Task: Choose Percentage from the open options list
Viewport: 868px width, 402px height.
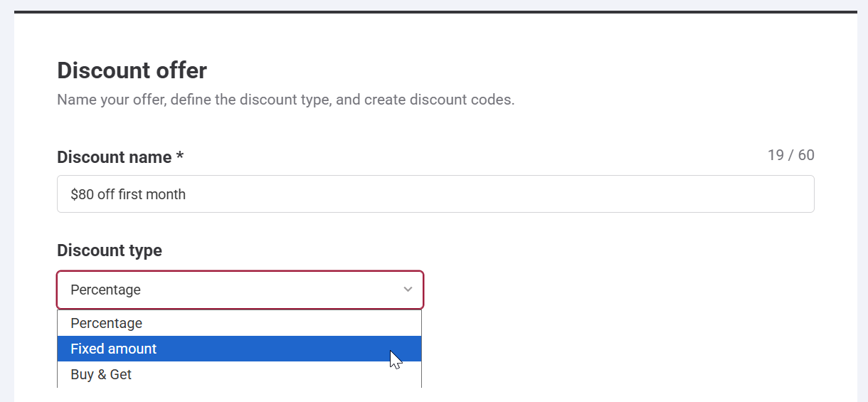Action: pyautogui.click(x=107, y=323)
